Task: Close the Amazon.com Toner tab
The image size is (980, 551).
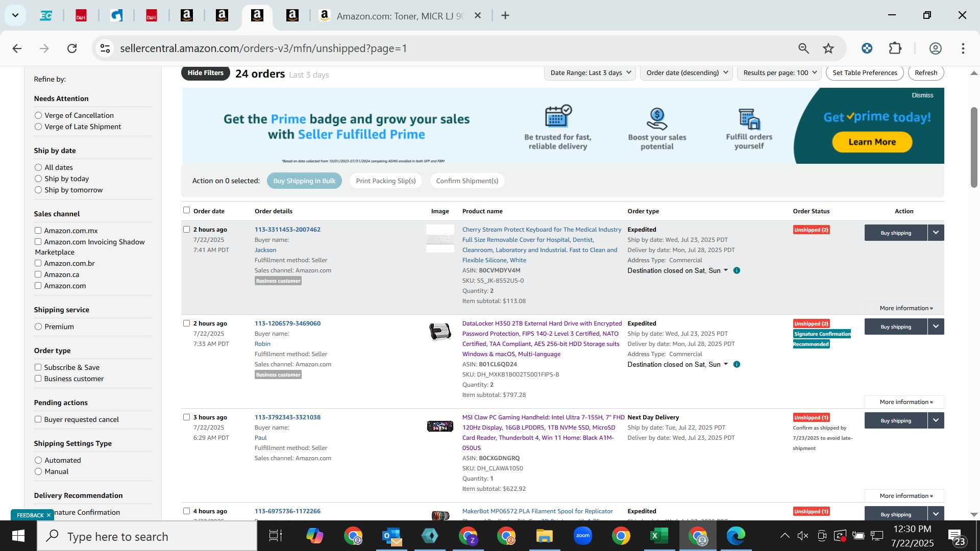Action: (x=478, y=16)
